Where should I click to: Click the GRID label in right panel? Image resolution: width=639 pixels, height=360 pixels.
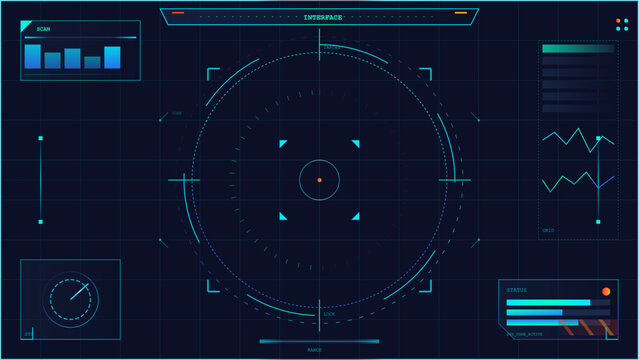pyautogui.click(x=548, y=230)
